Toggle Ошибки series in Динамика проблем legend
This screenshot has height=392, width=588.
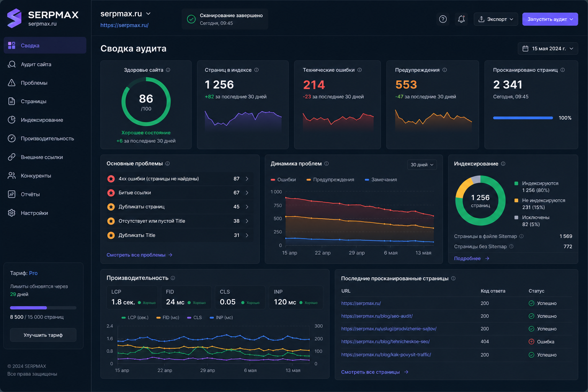(x=283, y=180)
